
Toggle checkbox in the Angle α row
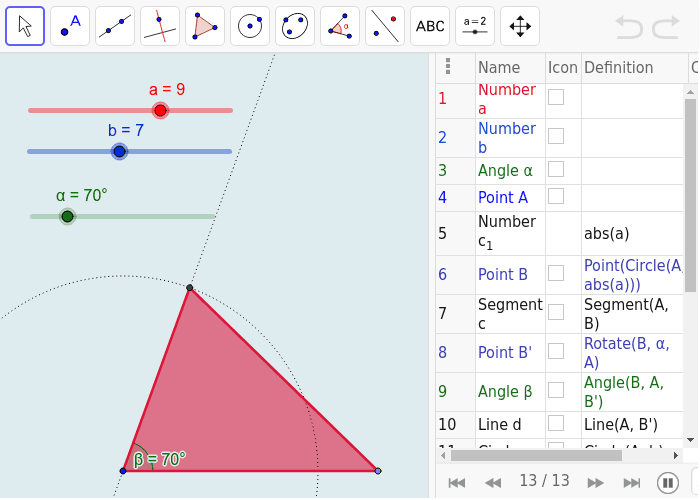556,169
